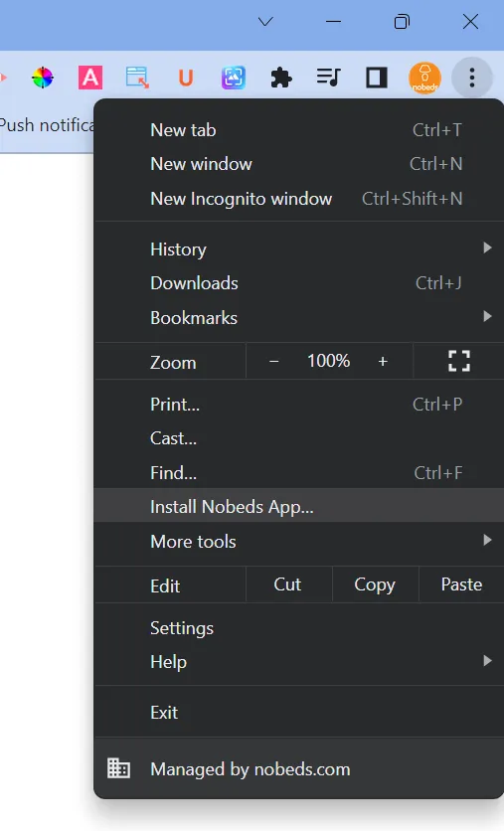This screenshot has height=831, width=504.
Task: Open the puzzle-piece Extensions menu
Action: [281, 78]
